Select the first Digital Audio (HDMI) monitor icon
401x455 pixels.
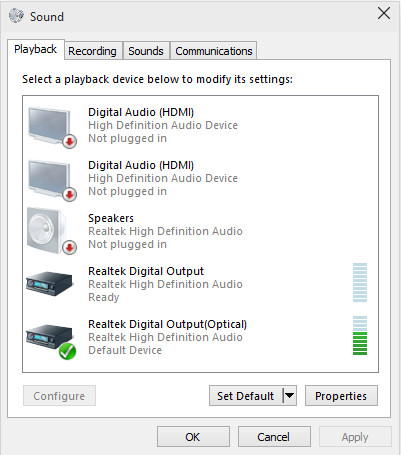coord(52,127)
